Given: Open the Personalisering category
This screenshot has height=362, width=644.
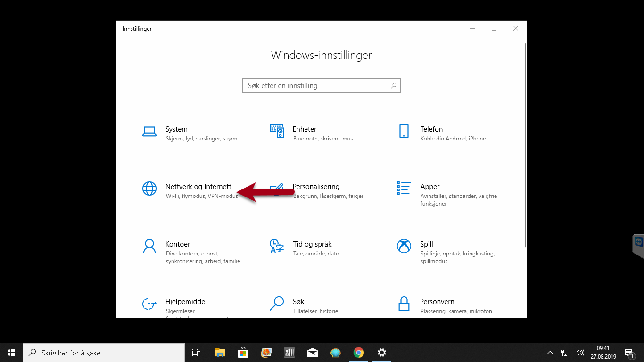Looking at the screenshot, I should coord(316,191).
